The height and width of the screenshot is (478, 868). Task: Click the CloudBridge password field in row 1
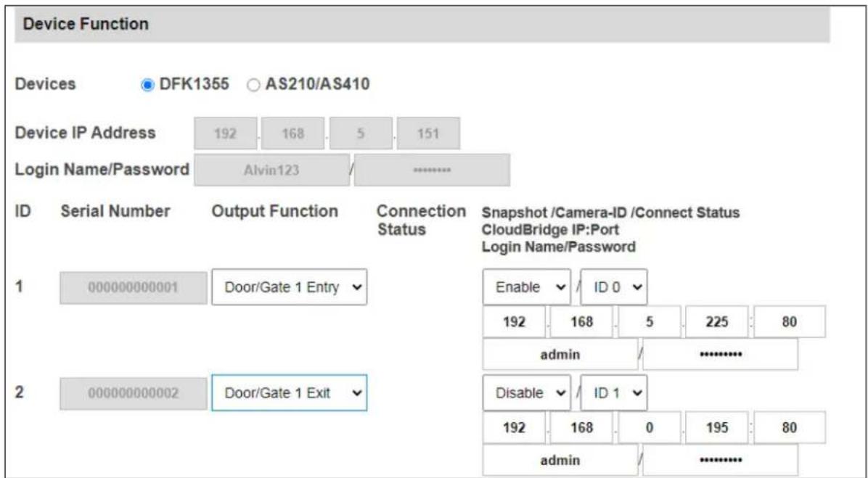pyautogui.click(x=720, y=354)
